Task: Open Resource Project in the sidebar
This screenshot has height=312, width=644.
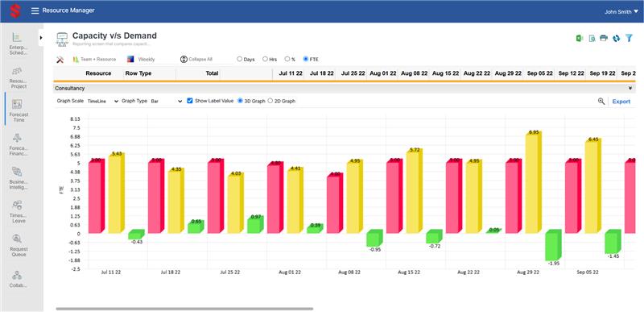Action: tap(18, 77)
